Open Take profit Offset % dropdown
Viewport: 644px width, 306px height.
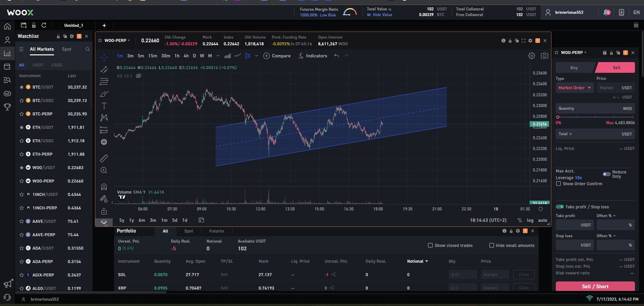606,215
